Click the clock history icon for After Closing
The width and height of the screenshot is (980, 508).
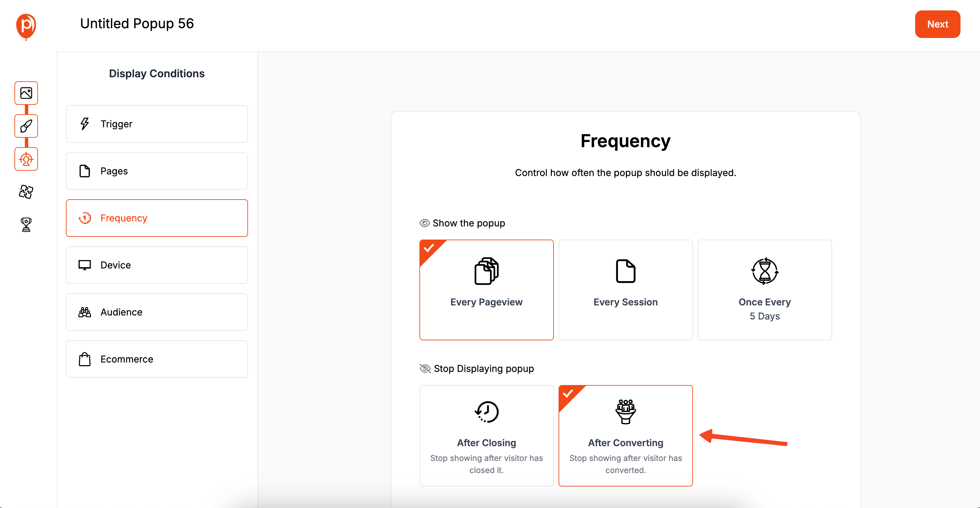coord(487,412)
